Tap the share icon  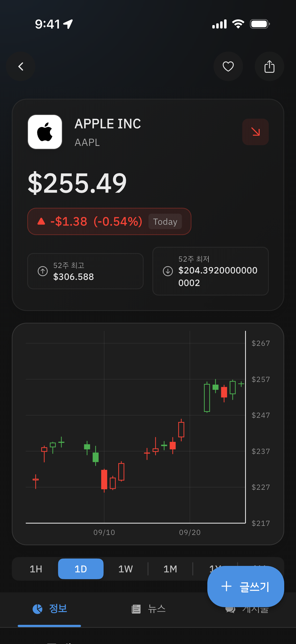pos(269,67)
